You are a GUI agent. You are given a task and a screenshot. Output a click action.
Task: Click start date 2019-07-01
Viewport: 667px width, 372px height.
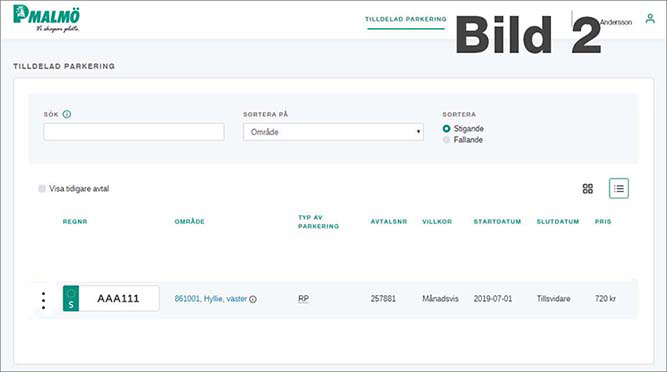pos(493,299)
